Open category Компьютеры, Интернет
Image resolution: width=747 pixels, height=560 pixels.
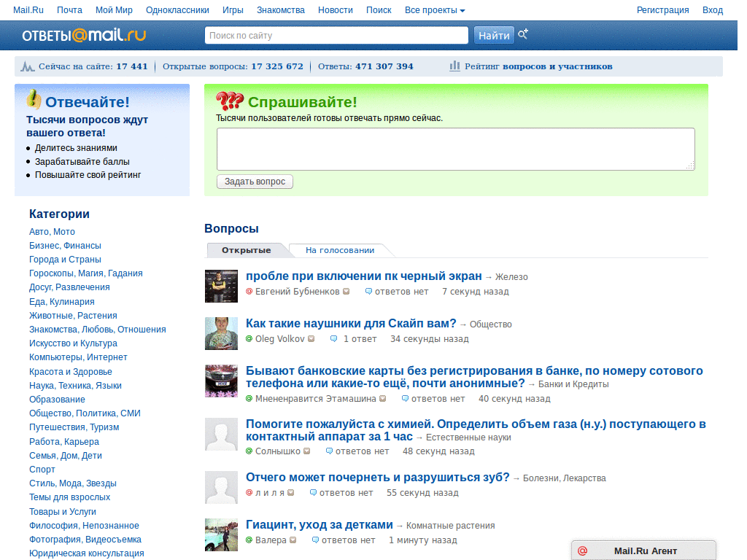tap(78, 357)
